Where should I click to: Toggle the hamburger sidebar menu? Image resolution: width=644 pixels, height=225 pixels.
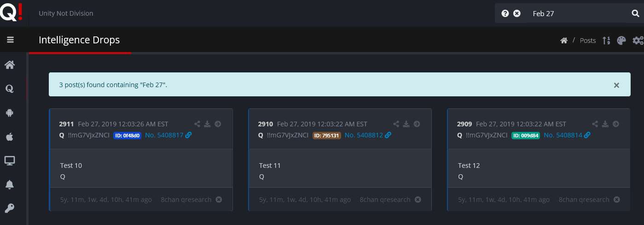[10, 40]
